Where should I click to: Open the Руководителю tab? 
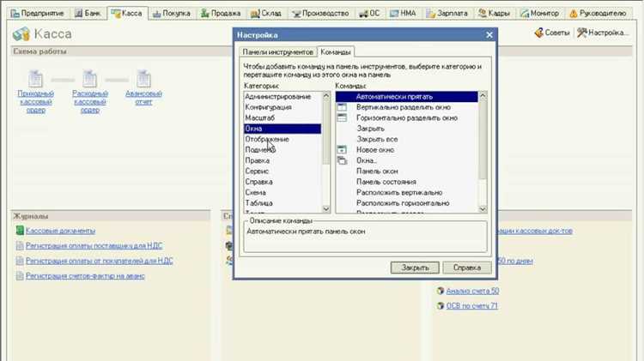tap(598, 13)
